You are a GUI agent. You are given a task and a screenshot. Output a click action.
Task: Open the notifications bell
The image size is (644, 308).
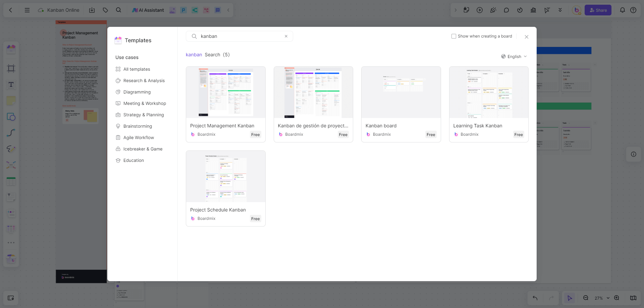point(623,10)
